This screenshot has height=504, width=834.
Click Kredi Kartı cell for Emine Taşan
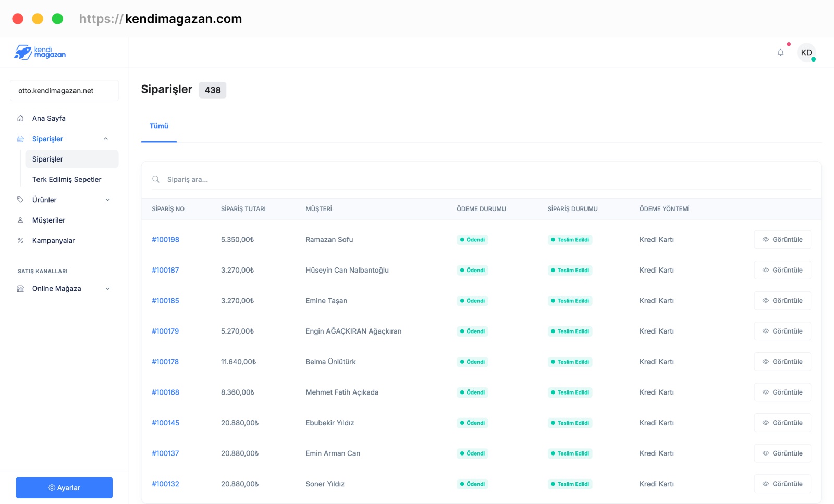(x=657, y=301)
